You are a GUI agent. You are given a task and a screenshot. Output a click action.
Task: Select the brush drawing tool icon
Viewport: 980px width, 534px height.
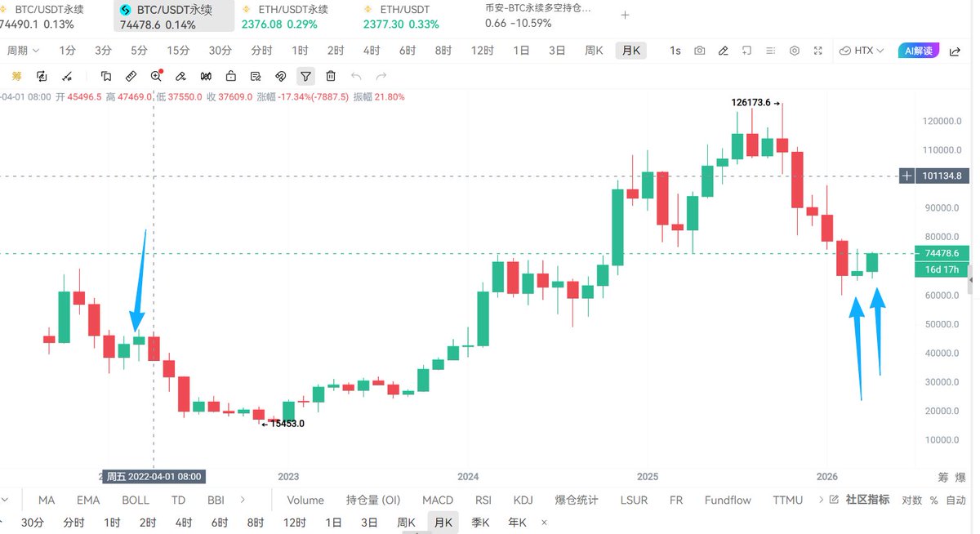(x=181, y=76)
